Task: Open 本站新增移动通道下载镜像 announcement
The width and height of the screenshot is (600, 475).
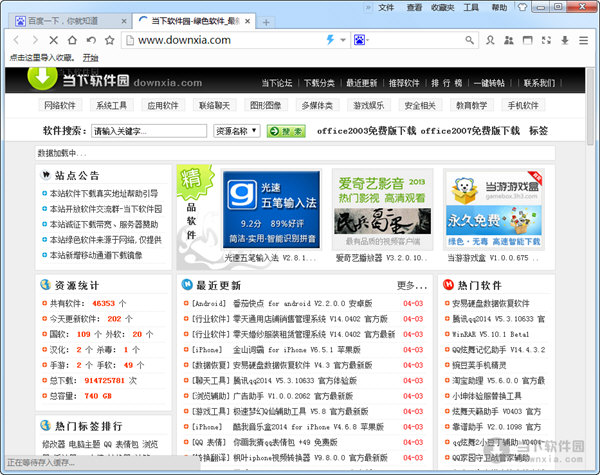Action: point(96,255)
